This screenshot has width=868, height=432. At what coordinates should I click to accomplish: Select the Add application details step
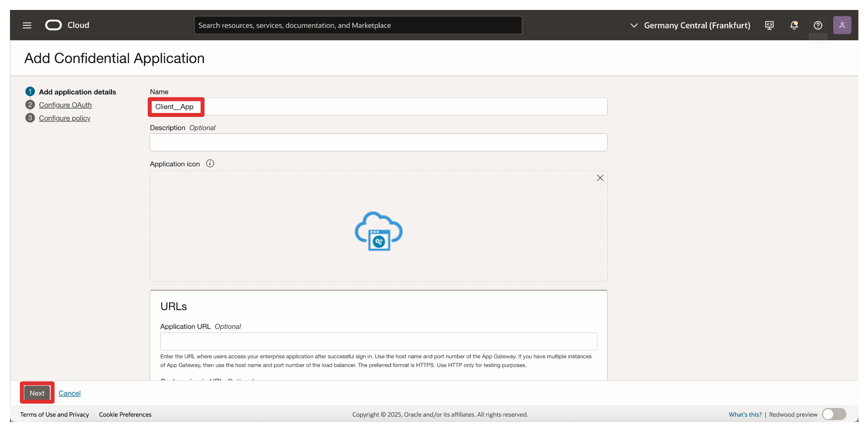click(77, 92)
